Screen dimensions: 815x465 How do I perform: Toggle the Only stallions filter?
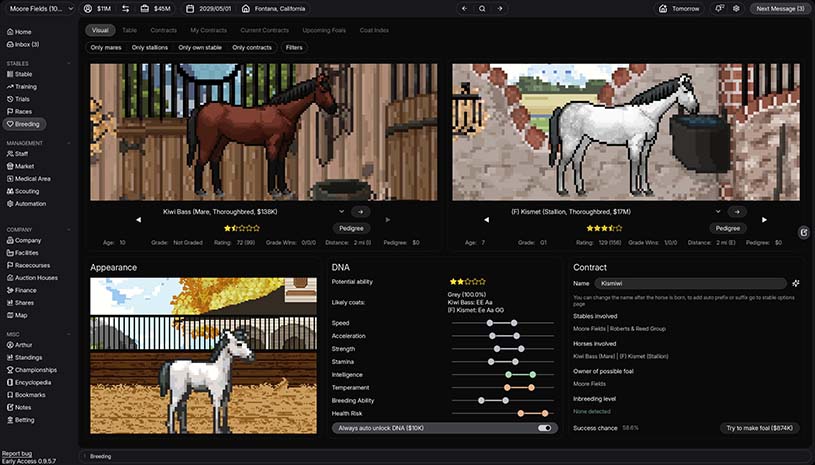click(150, 47)
